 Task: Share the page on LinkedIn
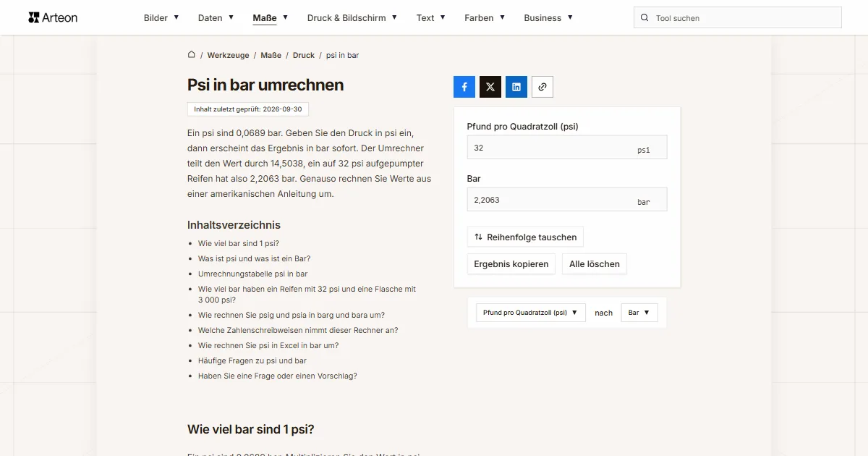pyautogui.click(x=516, y=87)
